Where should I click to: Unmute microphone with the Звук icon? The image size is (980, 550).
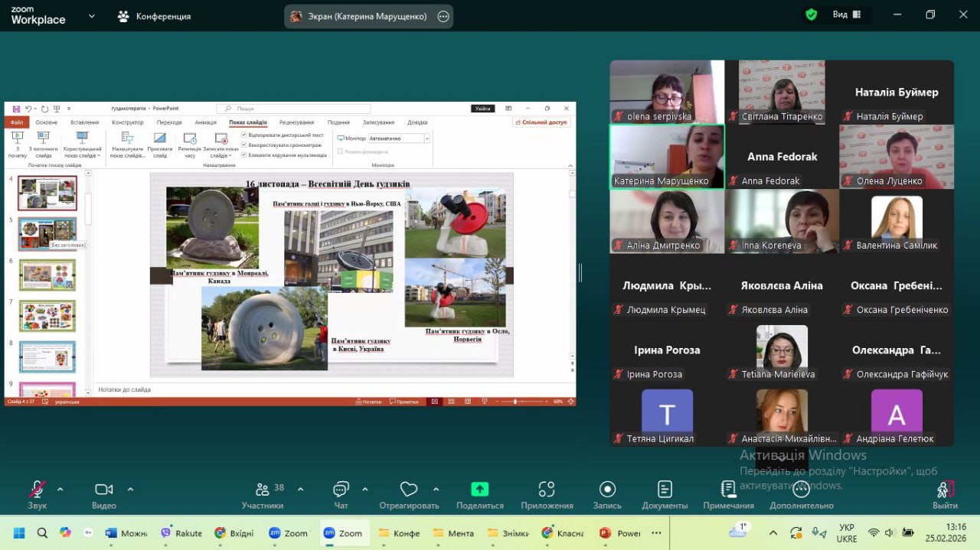[37, 490]
